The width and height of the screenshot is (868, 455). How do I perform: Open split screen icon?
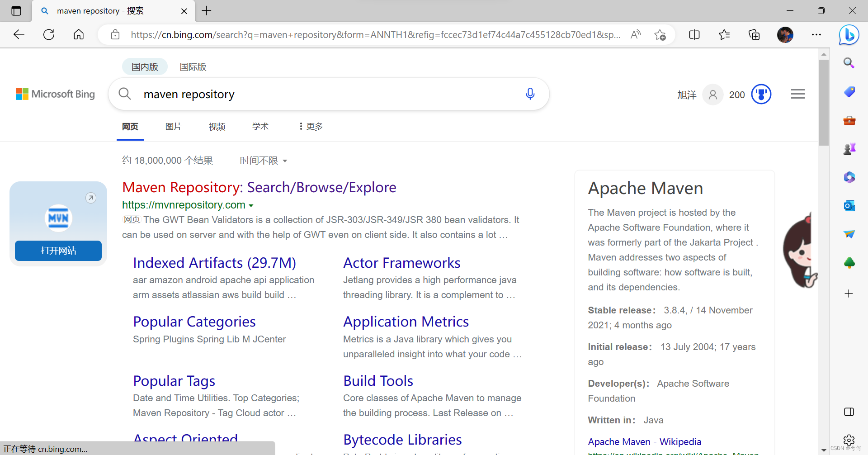pos(694,35)
